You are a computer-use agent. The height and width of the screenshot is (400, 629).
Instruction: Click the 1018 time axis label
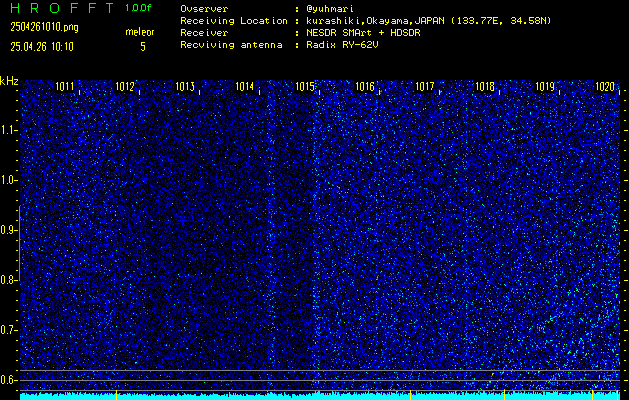[485, 86]
